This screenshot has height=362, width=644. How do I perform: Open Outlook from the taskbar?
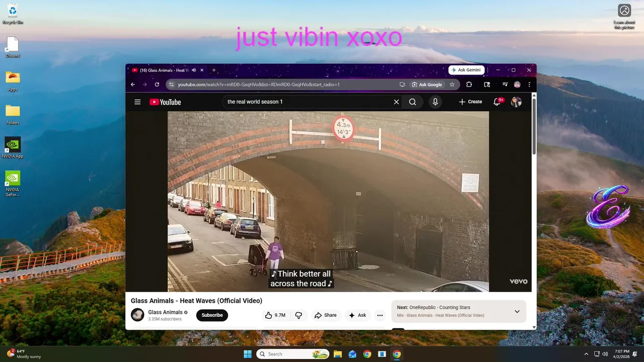coord(352,354)
